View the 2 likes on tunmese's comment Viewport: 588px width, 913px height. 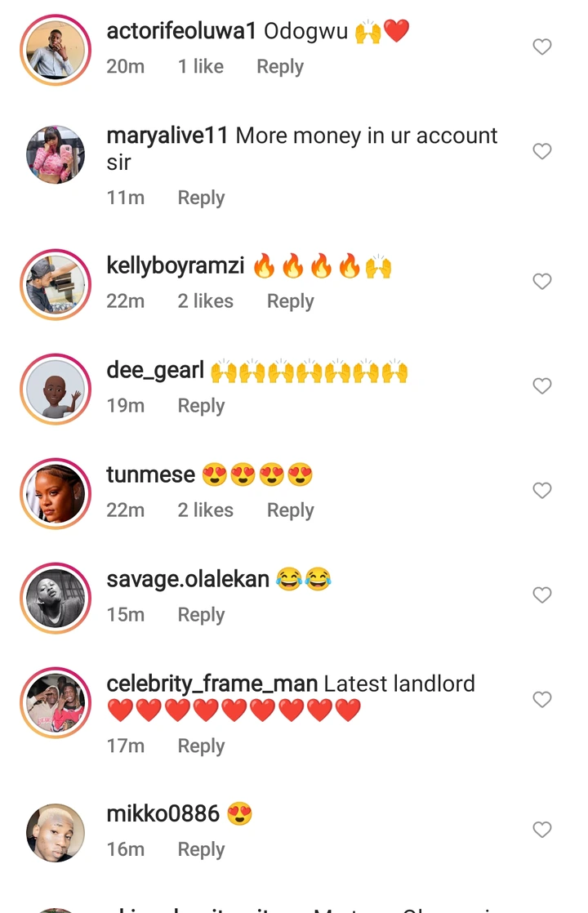[x=205, y=510]
